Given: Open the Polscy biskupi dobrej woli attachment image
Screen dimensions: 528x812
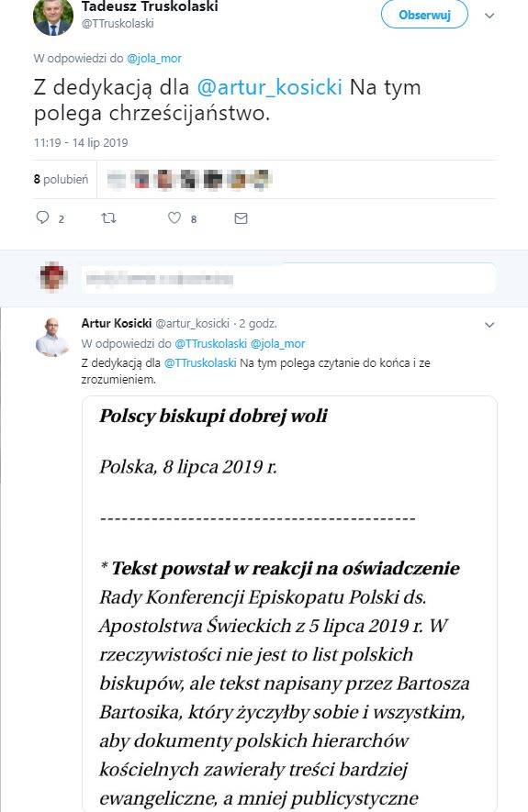Looking at the screenshot, I should tap(289, 604).
